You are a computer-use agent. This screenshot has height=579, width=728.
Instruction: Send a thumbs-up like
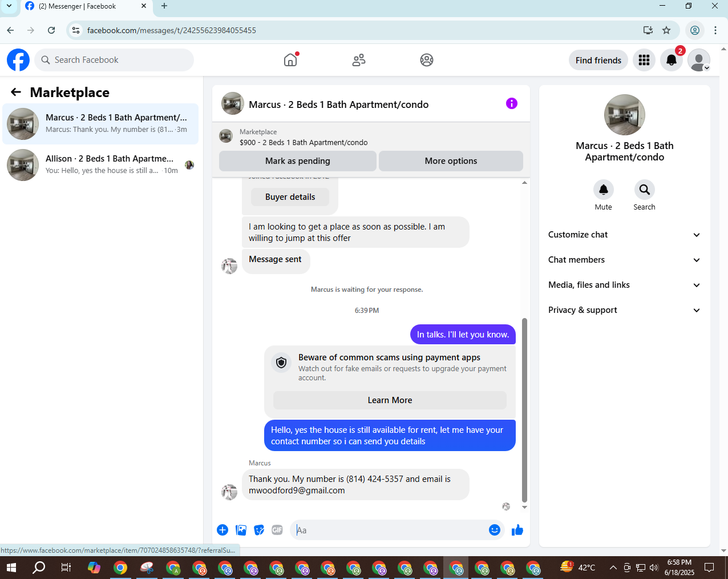(x=517, y=530)
